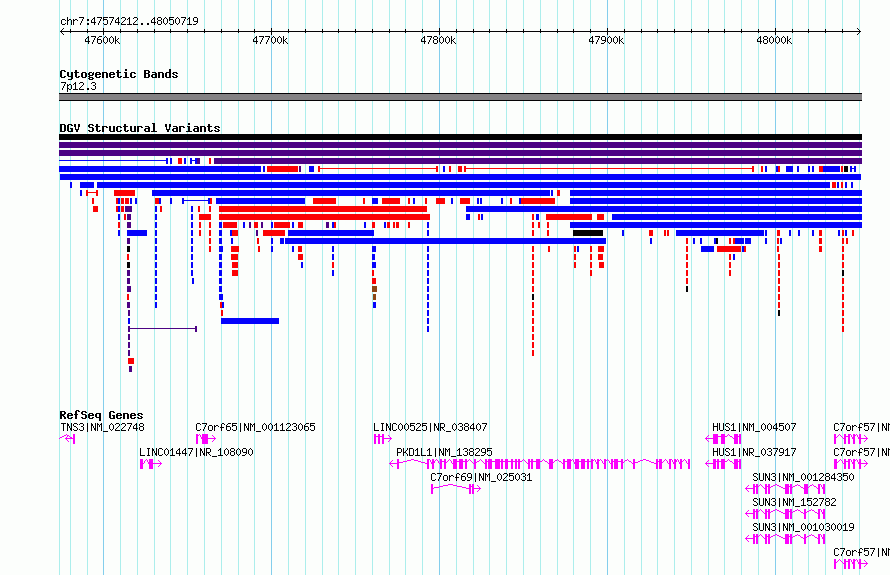Click the 47600k ruler tick label

[x=102, y=40]
